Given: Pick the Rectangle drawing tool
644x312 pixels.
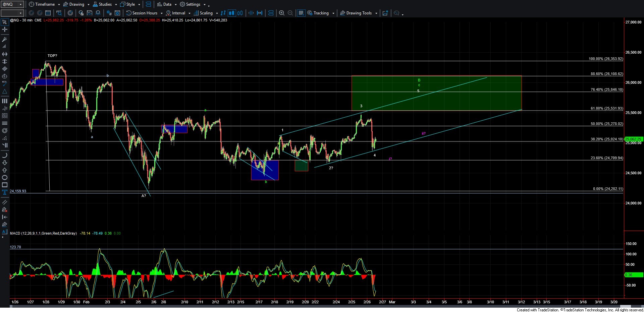Looking at the screenshot, I should [5, 185].
